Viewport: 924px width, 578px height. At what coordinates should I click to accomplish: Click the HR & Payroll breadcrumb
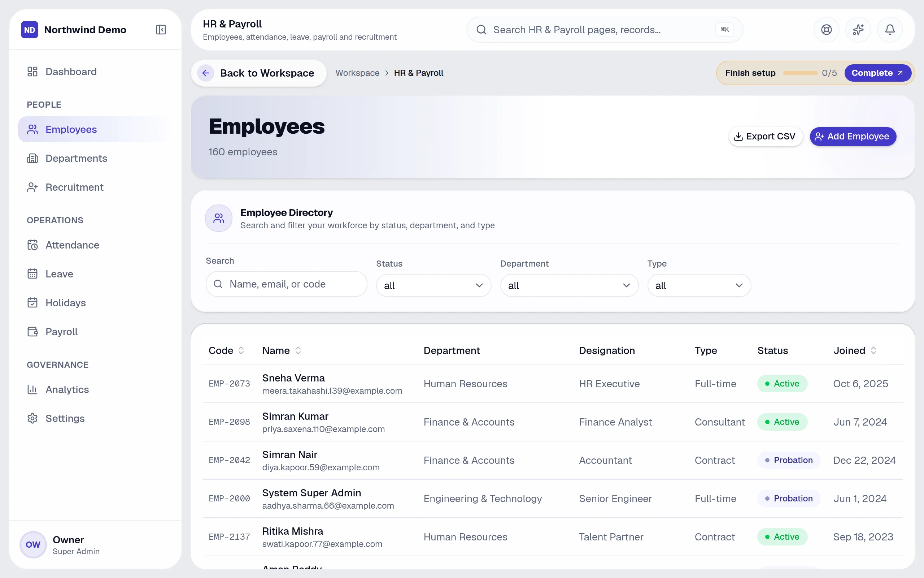point(418,73)
